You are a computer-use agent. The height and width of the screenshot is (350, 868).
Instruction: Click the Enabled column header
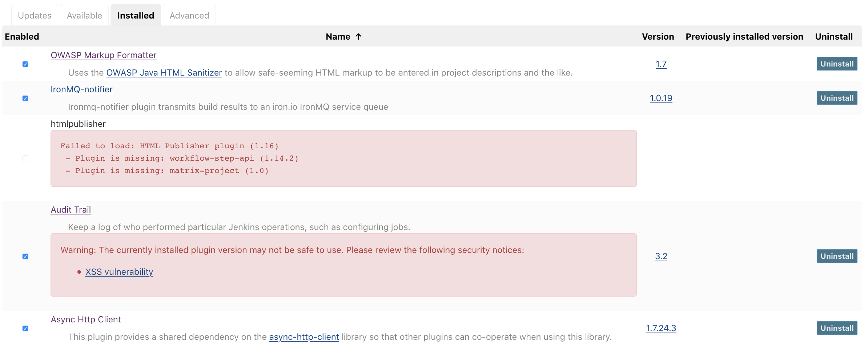(x=22, y=37)
